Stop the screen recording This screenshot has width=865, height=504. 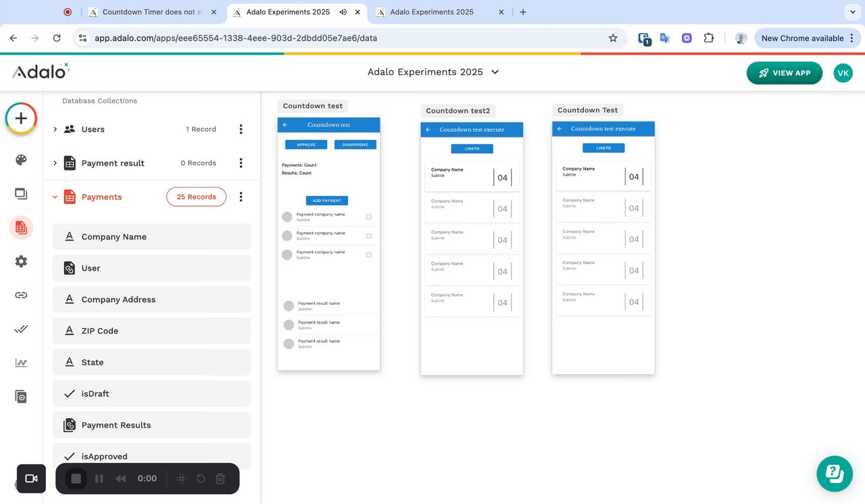(x=76, y=478)
